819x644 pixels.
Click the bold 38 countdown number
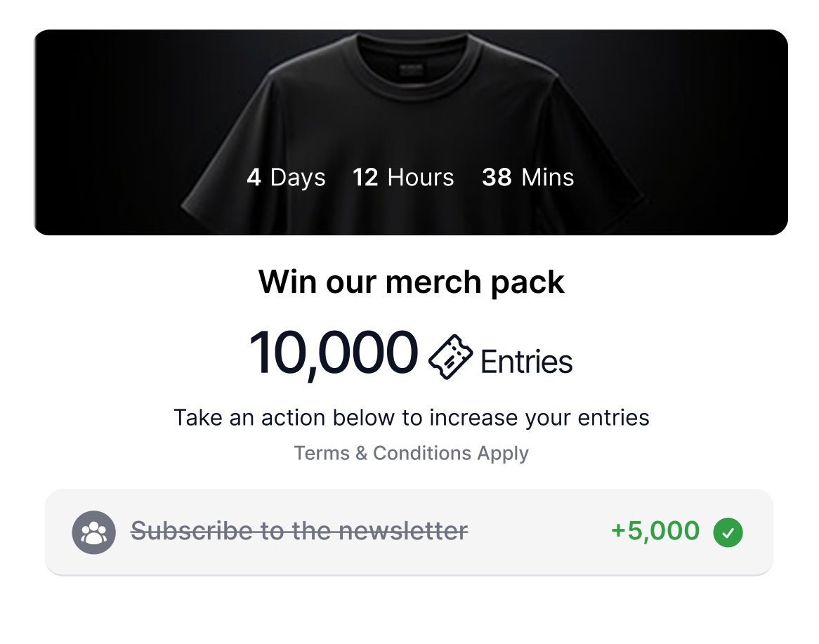point(497,178)
